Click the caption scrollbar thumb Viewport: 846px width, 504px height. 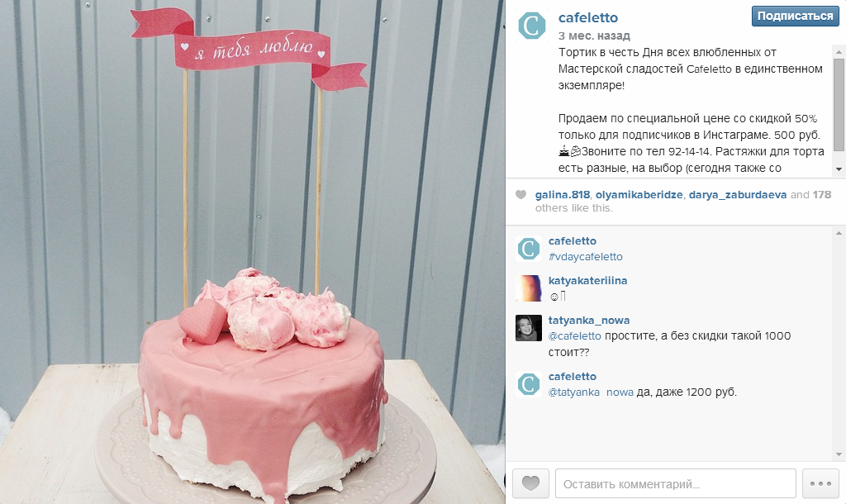[839, 105]
